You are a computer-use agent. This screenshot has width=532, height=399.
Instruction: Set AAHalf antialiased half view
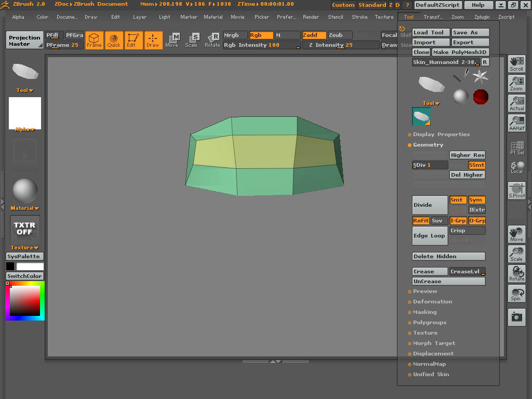(x=516, y=123)
